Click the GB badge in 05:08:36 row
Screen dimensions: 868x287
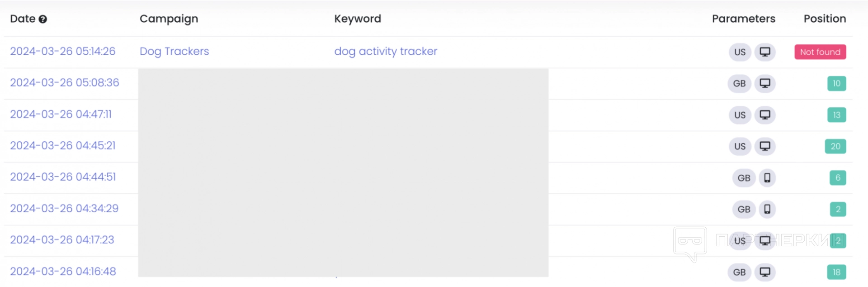[x=739, y=83]
